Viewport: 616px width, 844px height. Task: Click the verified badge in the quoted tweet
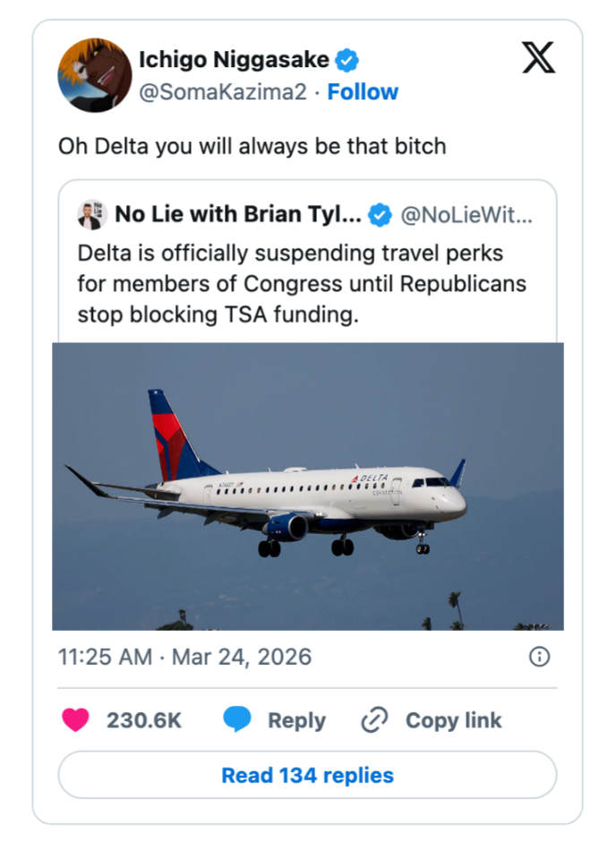click(380, 215)
